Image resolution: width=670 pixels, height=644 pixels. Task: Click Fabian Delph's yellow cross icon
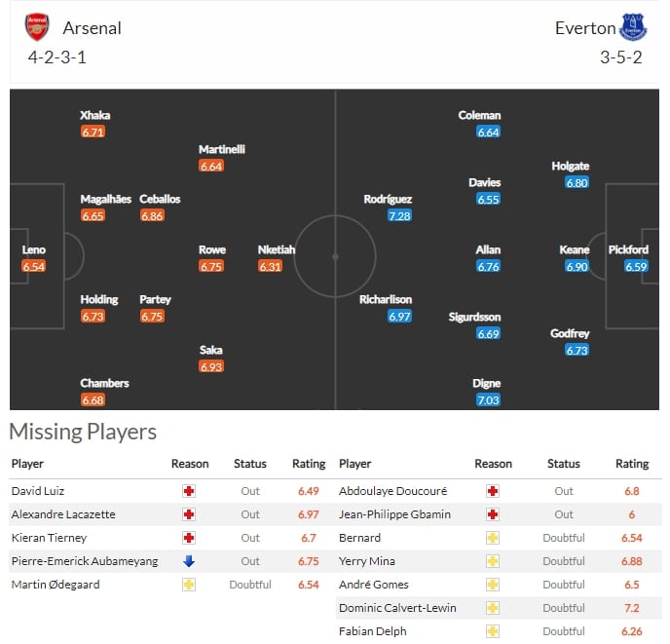pos(493,631)
